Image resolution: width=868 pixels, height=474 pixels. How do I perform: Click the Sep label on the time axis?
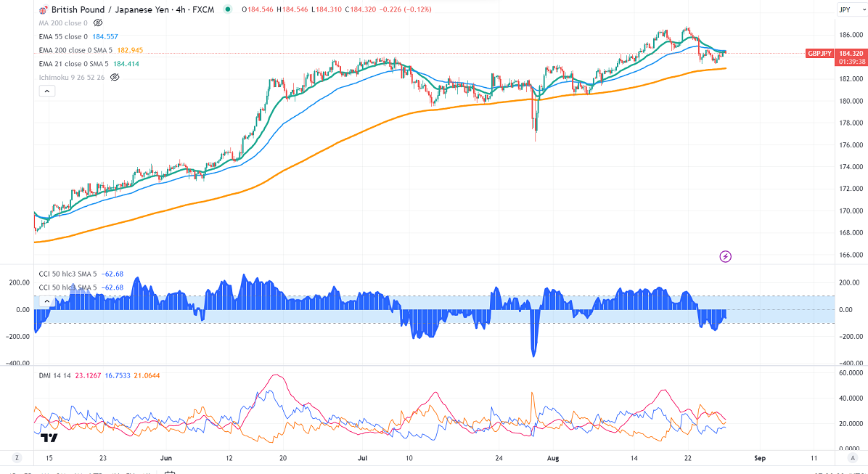click(x=759, y=458)
